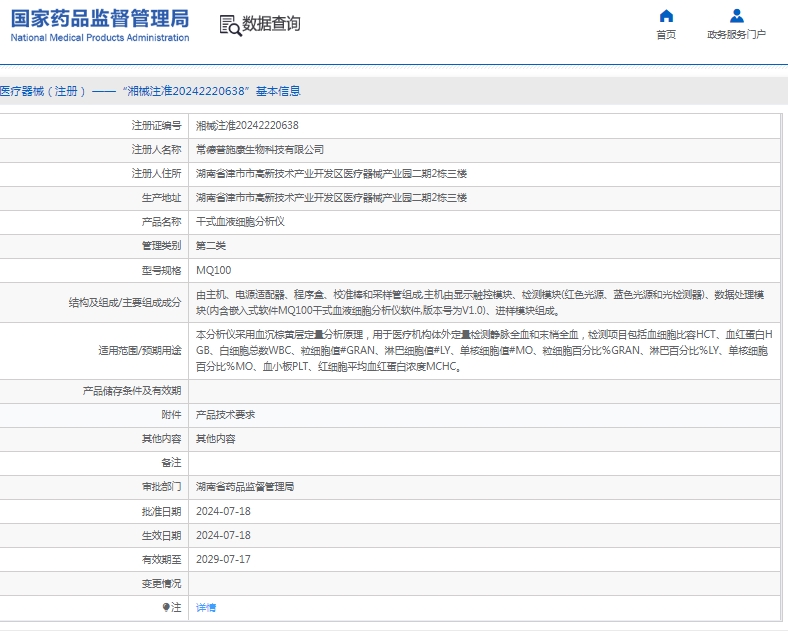Screen dimensions: 788x631
Task: Click the 管理类别 label cell
Action: click(94, 246)
